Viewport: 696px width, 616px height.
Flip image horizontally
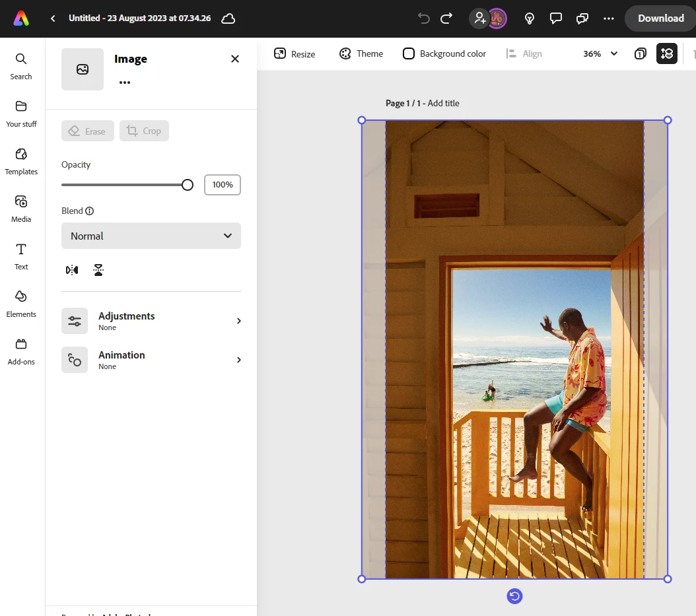point(72,270)
